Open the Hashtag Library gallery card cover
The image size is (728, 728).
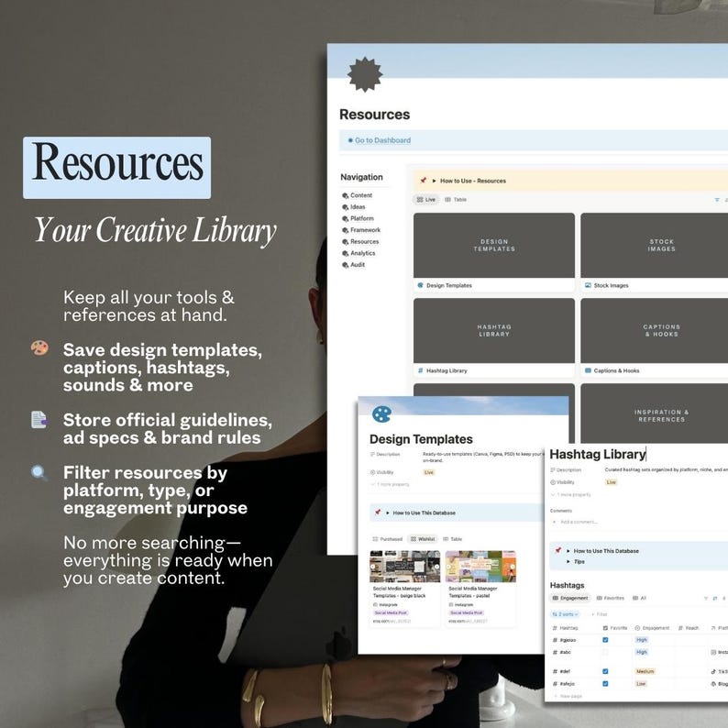coord(494,331)
